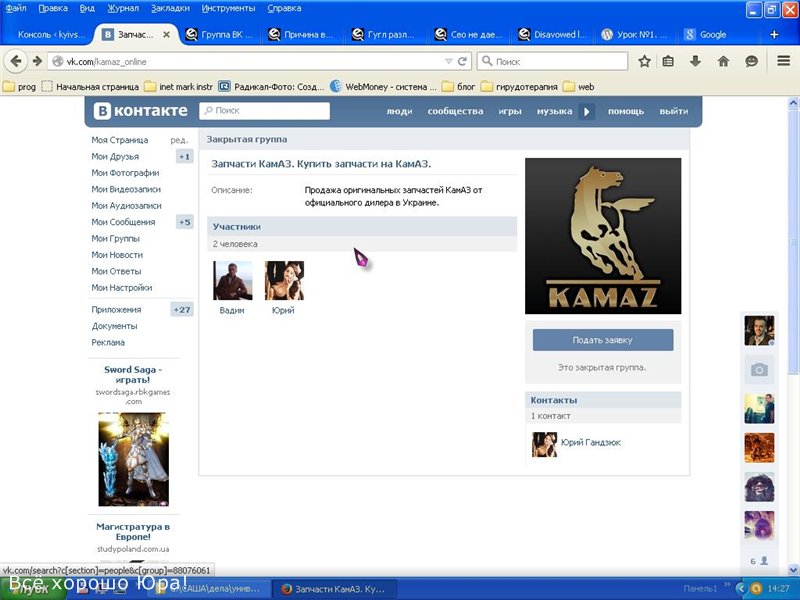
Task: Click ред. next to Моя Страница
Action: 179,140
